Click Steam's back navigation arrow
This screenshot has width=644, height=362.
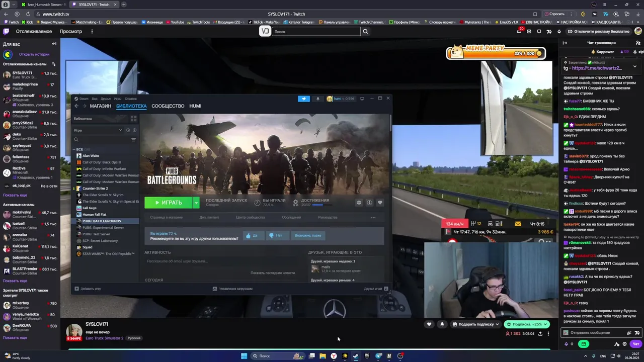76,106
